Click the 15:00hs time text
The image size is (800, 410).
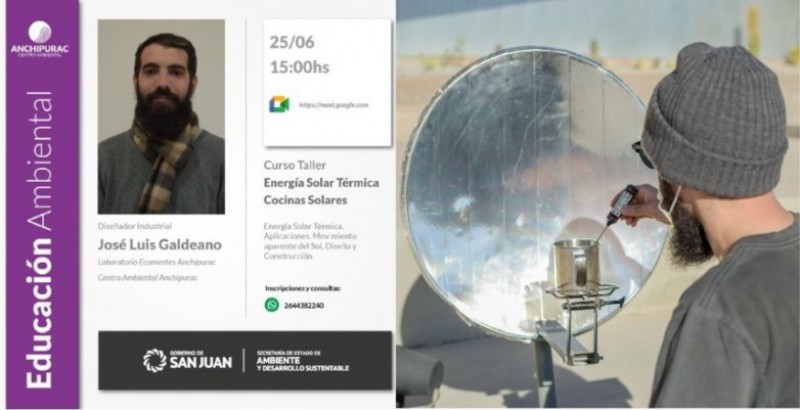click(x=299, y=67)
